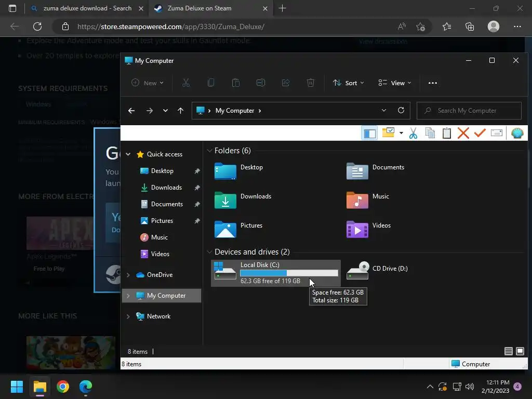
Task: Open Edge Collections icon
Action: [x=470, y=26]
